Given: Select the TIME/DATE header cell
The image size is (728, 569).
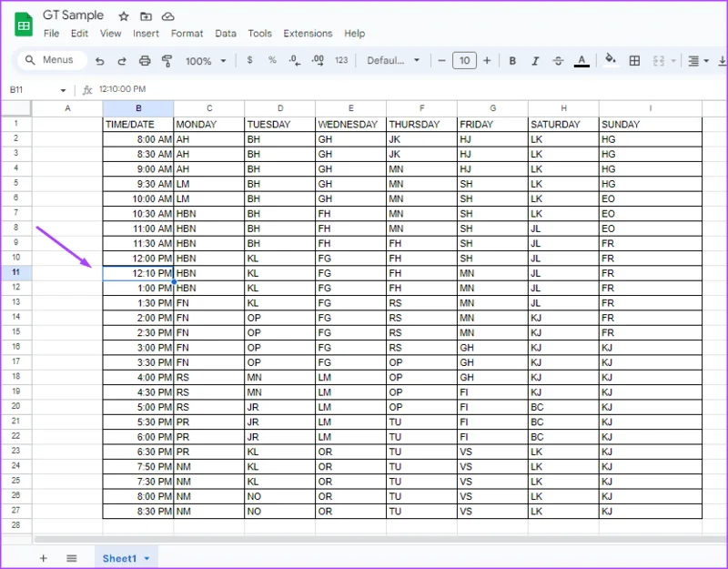Looking at the screenshot, I should tap(138, 124).
